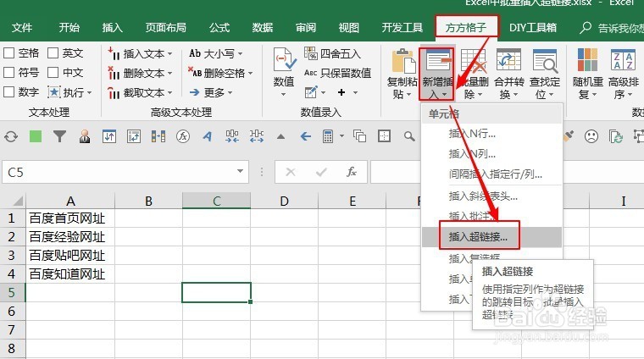Click the up triangle icon in quick toolbar
644x359 pixels.
point(280,136)
